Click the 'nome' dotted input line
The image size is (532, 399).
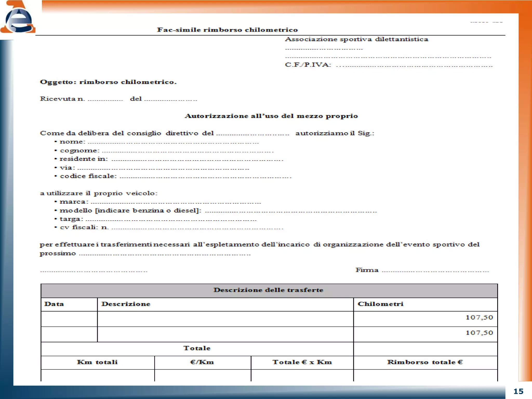(173, 142)
